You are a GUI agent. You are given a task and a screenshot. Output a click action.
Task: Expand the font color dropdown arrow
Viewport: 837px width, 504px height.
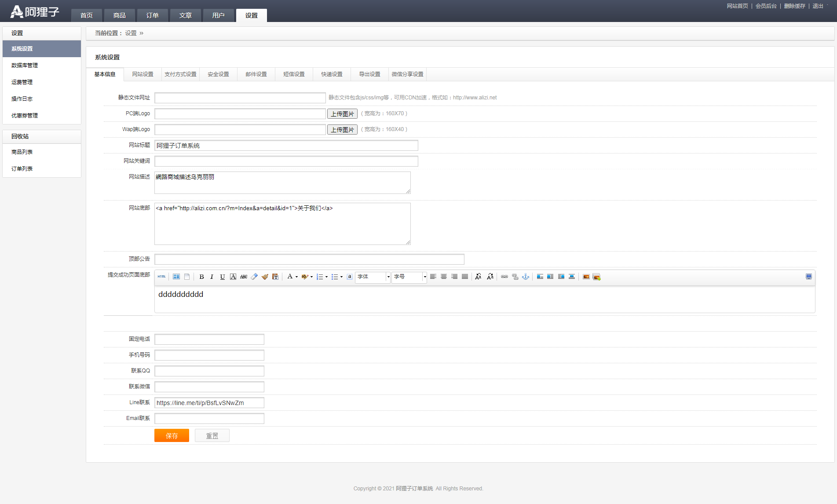pos(296,277)
